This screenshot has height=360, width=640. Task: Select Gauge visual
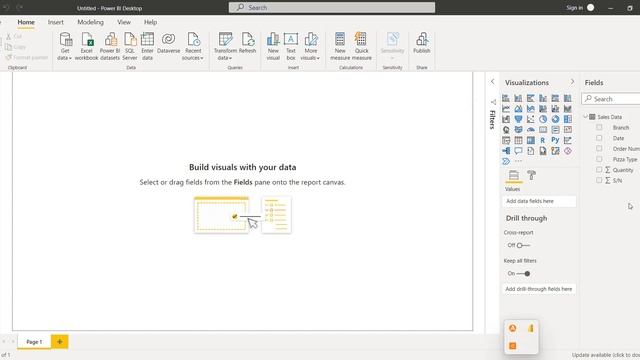coord(531,130)
